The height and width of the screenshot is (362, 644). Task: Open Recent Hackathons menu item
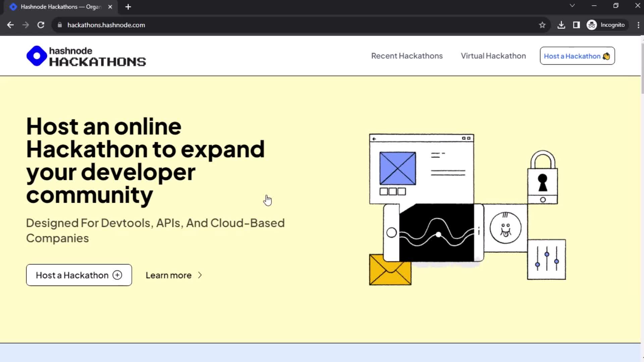[x=407, y=56]
